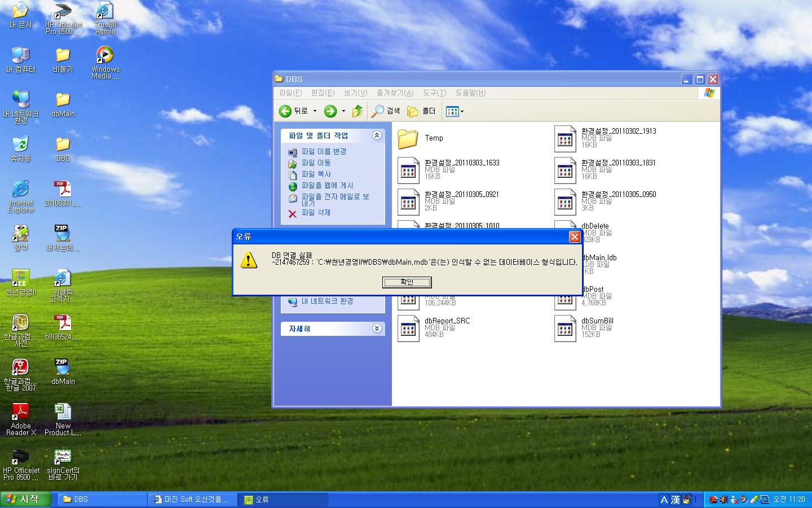Select 내 문서 desktop icon
This screenshot has width=812, height=508.
[21, 15]
